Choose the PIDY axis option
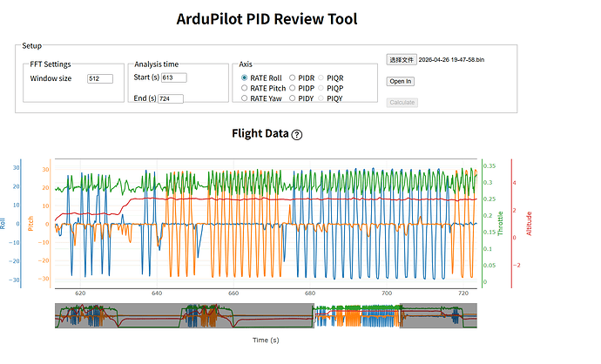 pyautogui.click(x=292, y=98)
